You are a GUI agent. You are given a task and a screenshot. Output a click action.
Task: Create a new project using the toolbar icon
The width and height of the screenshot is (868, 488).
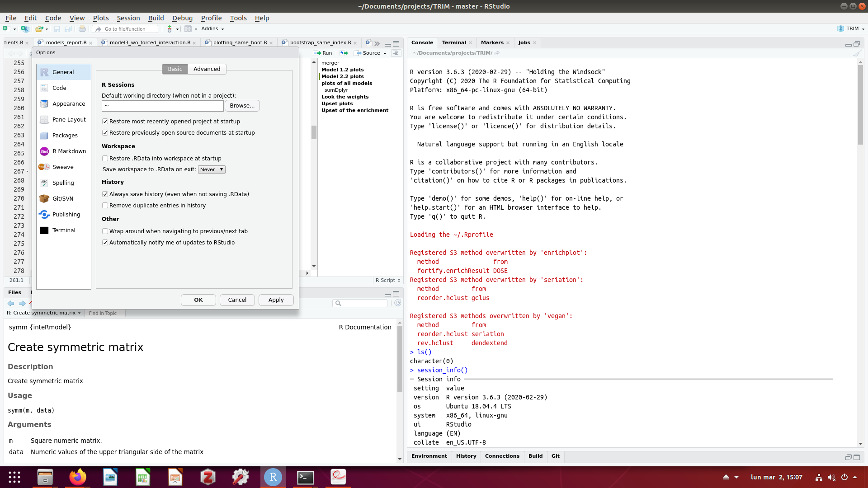point(25,28)
